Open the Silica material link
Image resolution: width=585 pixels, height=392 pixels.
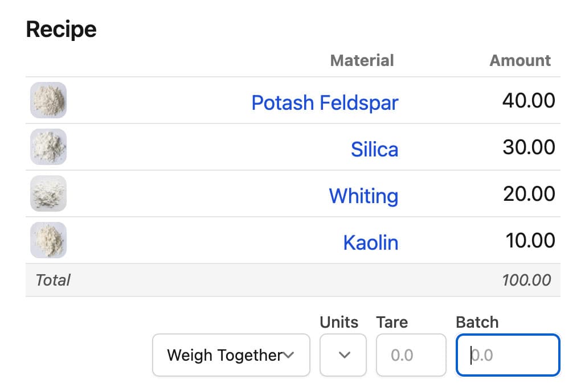point(374,150)
